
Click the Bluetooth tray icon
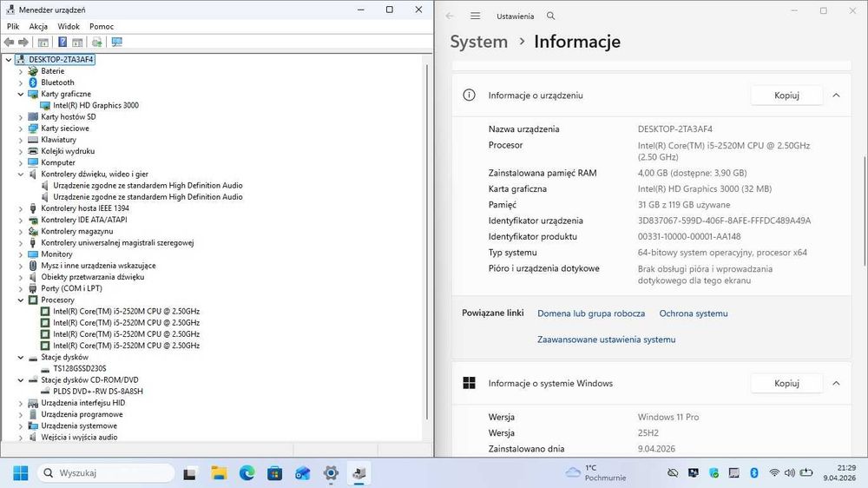753,473
